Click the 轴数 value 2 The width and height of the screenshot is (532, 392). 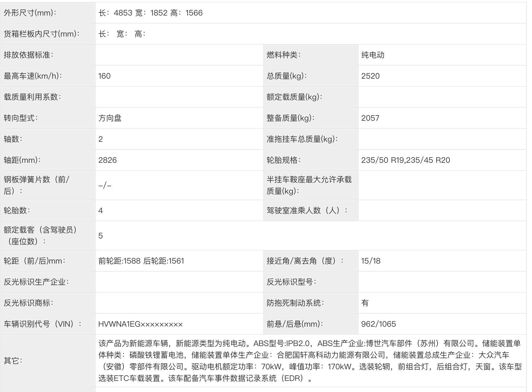(x=101, y=139)
